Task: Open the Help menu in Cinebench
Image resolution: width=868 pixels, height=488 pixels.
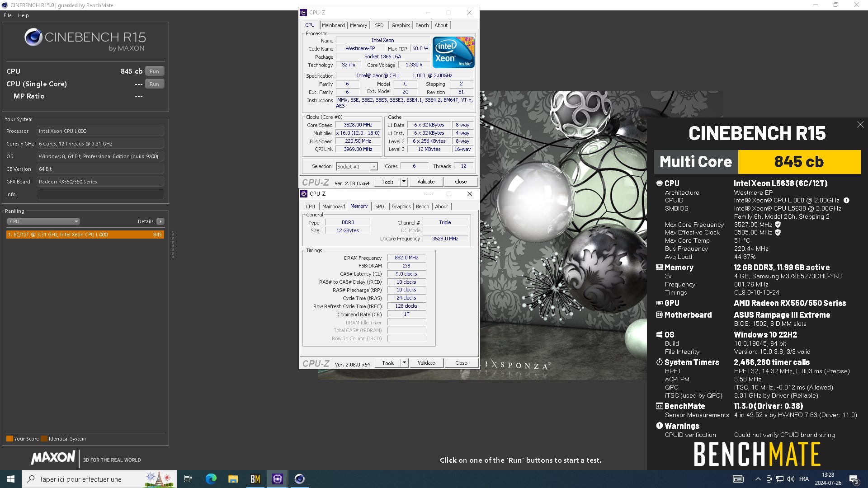Action: click(24, 15)
